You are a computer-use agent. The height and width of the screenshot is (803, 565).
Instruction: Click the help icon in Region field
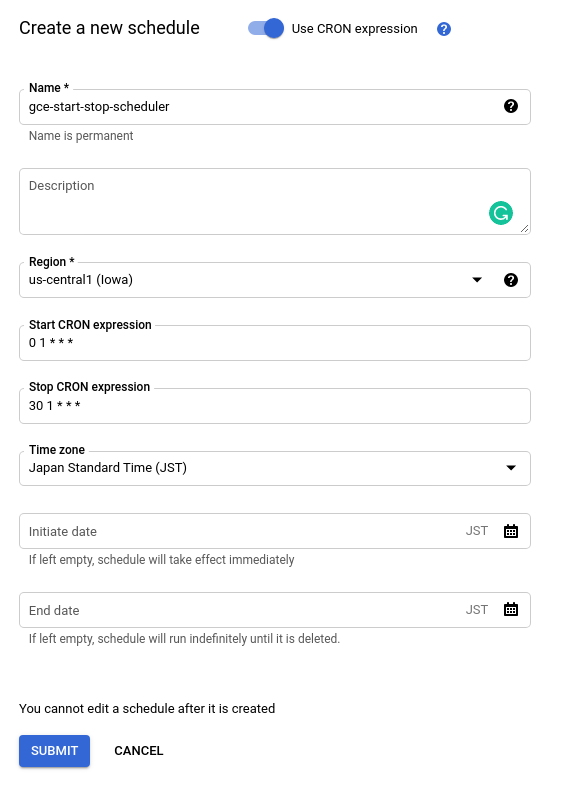tap(510, 280)
